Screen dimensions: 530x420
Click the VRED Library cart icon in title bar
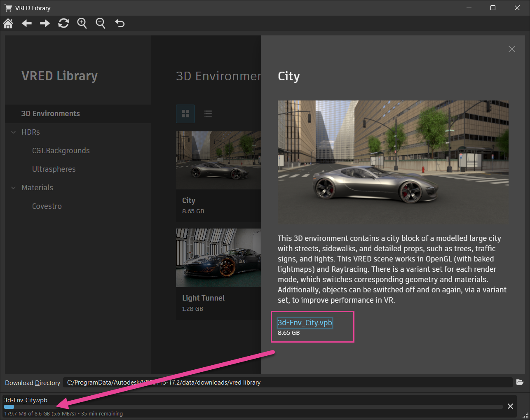point(8,8)
